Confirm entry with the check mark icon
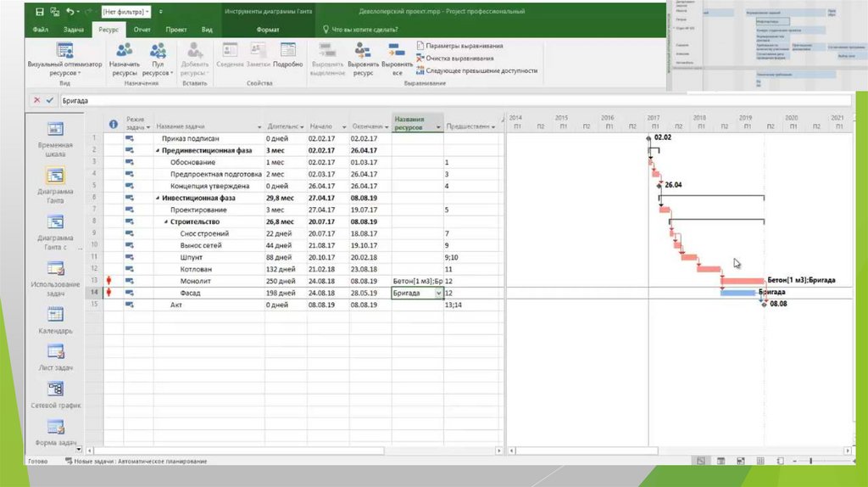Screen dimensions: 868x487 pos(50,100)
